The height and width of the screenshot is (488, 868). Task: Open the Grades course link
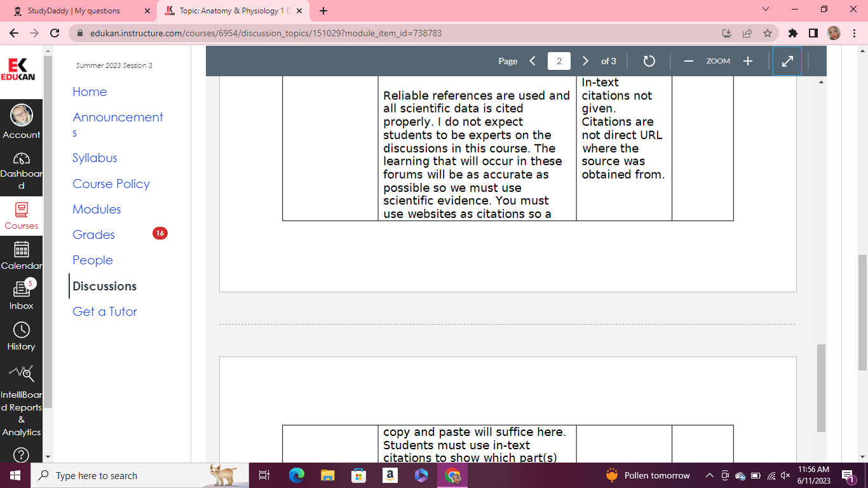tap(93, 234)
